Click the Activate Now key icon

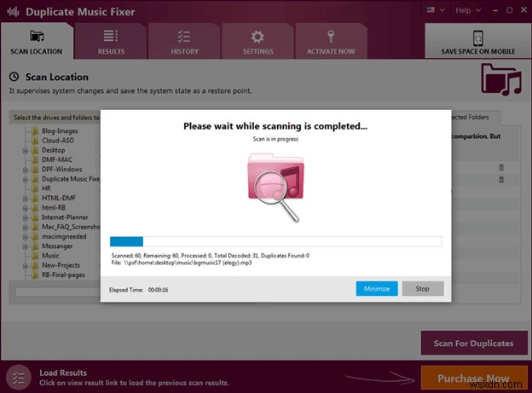331,37
